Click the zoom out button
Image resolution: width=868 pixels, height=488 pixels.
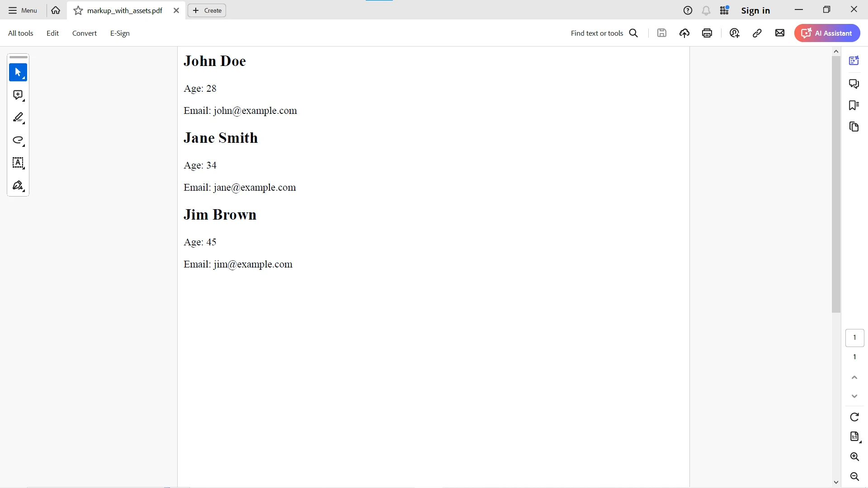point(855,477)
